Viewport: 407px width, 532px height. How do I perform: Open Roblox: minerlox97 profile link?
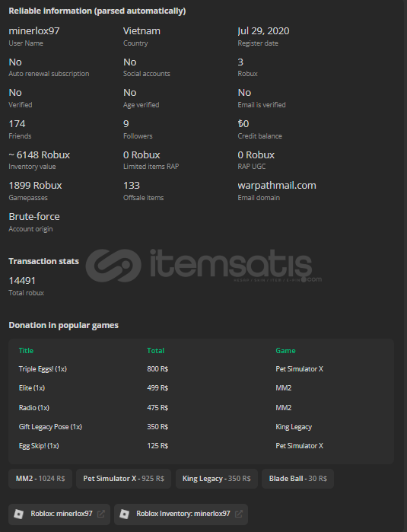pos(59,514)
